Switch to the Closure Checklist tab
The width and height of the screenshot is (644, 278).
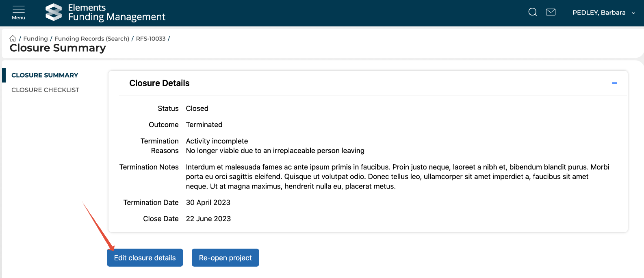coord(45,90)
